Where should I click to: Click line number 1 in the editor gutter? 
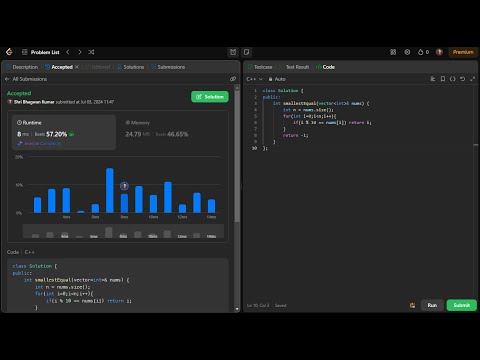pyautogui.click(x=255, y=91)
